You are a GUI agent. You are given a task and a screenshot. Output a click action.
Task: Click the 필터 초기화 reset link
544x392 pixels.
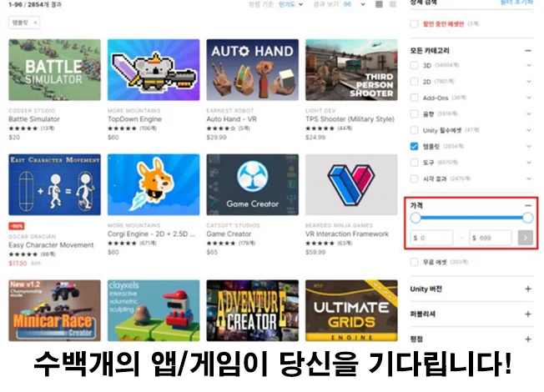pyautogui.click(x=516, y=2)
